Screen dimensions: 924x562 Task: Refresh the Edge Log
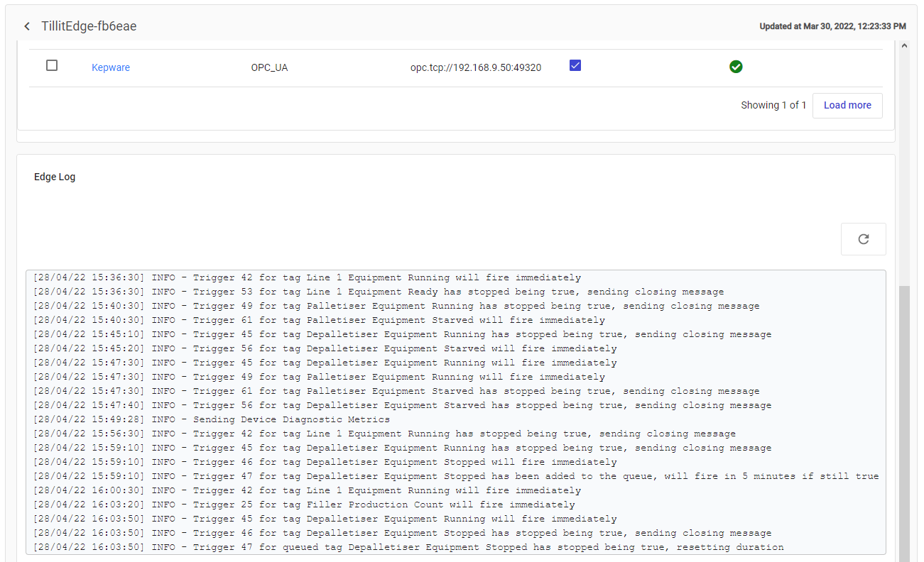(x=863, y=239)
